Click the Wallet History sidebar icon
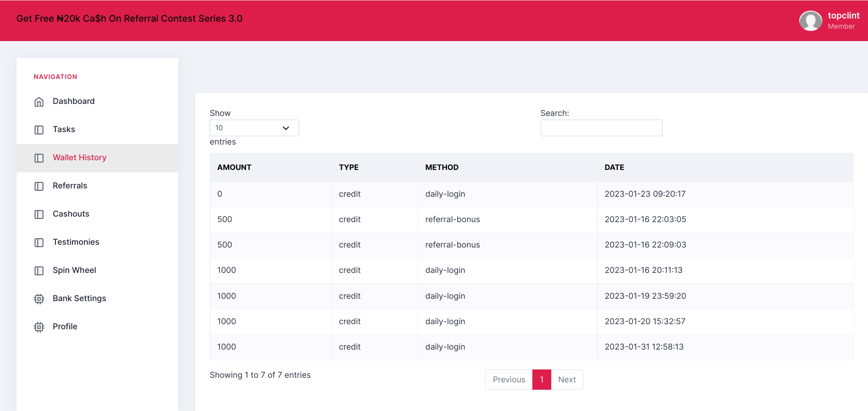This screenshot has width=868, height=411. 39,158
